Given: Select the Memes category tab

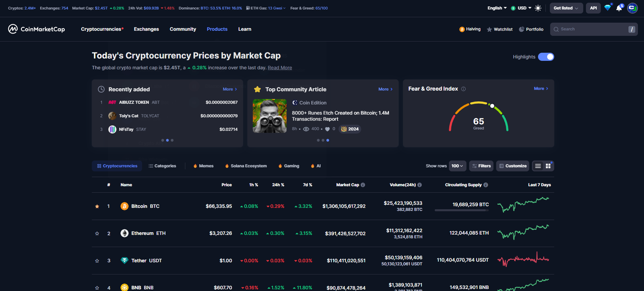Looking at the screenshot, I should pyautogui.click(x=203, y=166).
